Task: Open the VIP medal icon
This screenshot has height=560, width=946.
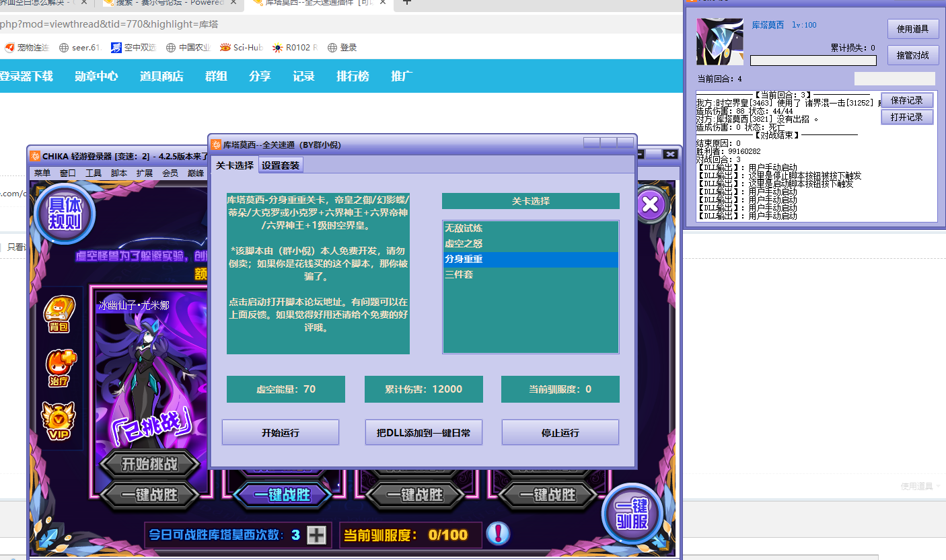Action: pos(59,421)
